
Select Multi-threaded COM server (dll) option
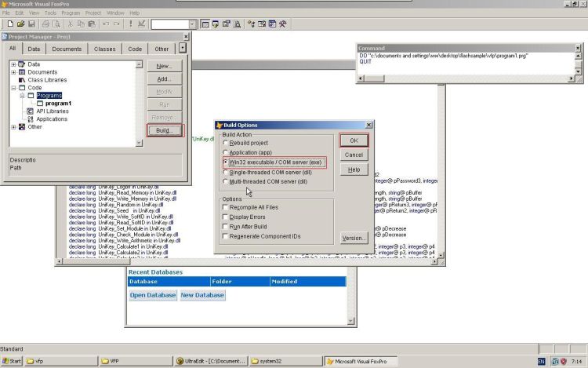coord(225,181)
